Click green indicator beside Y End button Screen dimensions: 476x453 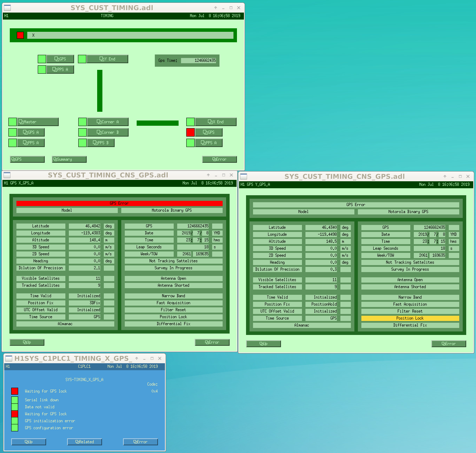pos(82,59)
